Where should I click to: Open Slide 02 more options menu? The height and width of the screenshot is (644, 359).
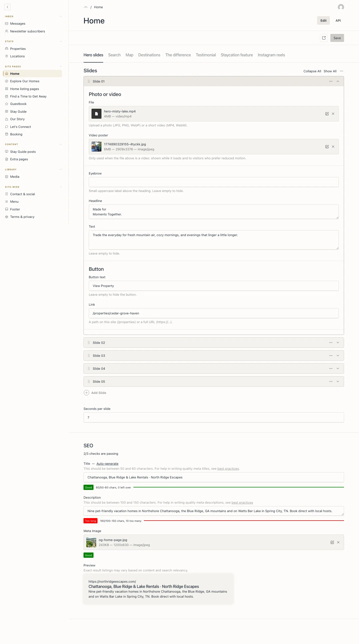[331, 343]
